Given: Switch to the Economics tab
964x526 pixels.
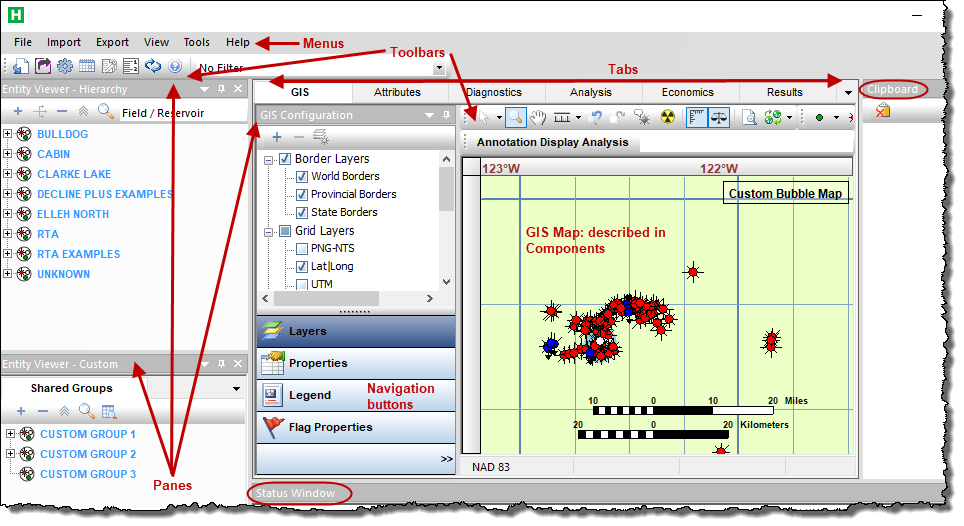Looking at the screenshot, I should [x=687, y=92].
